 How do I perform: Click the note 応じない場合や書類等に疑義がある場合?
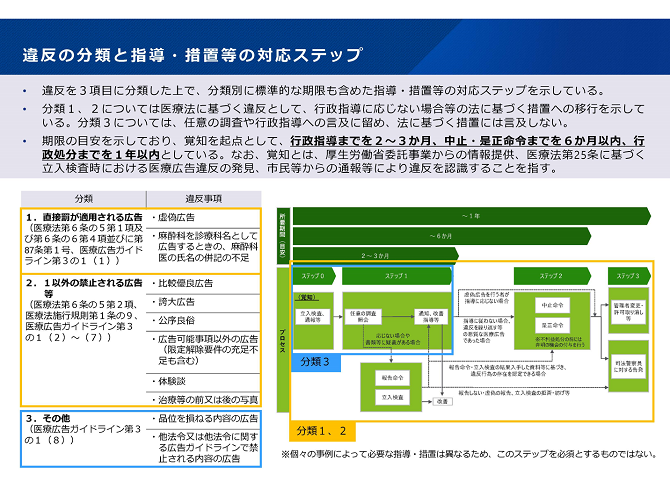(x=393, y=339)
